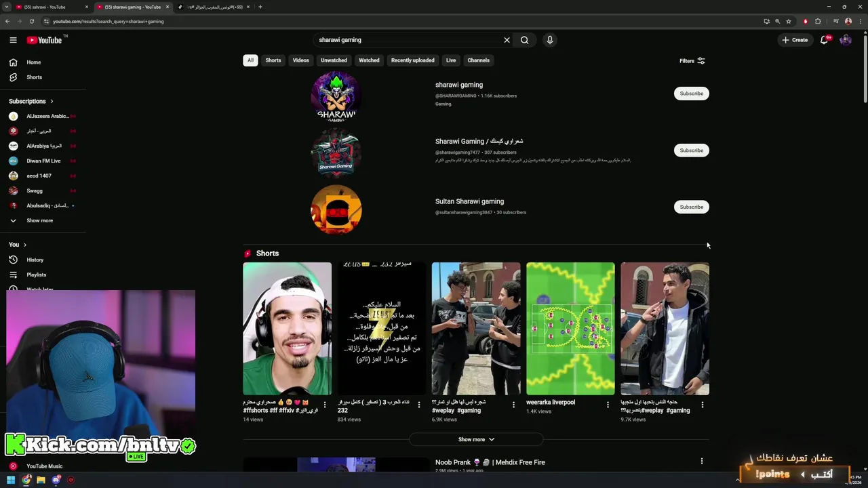Open more options for 9.7K views short

tap(703, 405)
